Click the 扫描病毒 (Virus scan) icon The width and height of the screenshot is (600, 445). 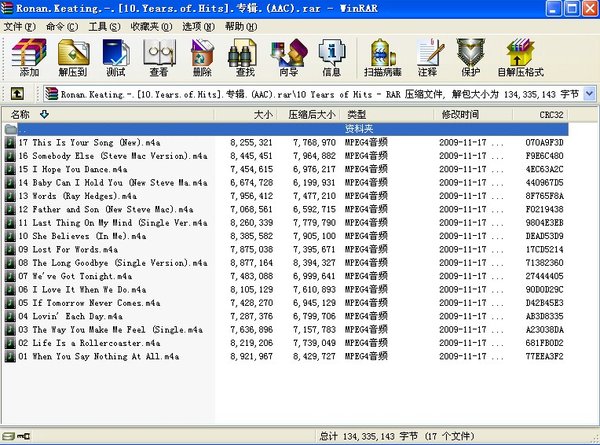click(383, 57)
